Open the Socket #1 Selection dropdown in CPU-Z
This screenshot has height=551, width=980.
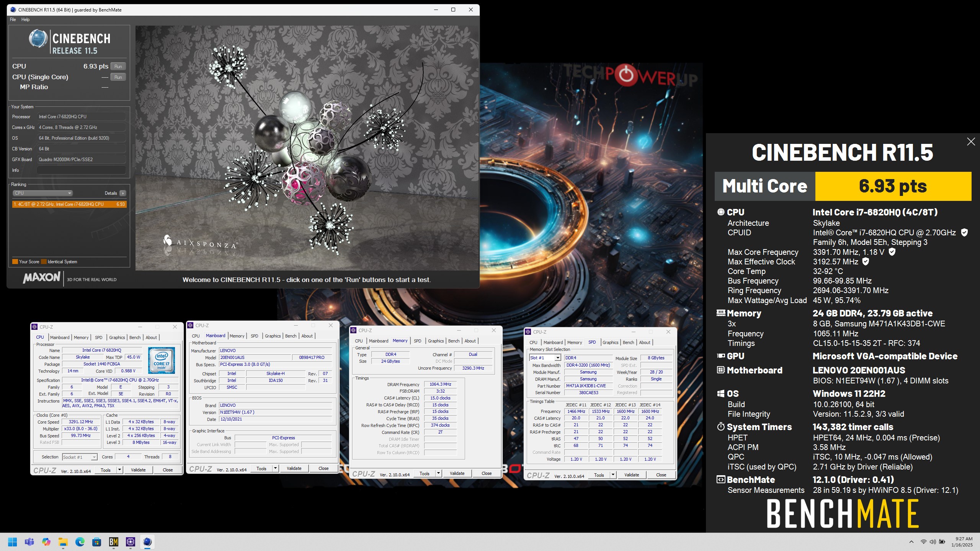tap(80, 457)
